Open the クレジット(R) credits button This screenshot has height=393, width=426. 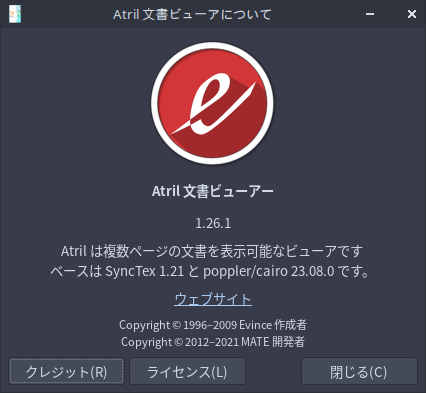67,371
